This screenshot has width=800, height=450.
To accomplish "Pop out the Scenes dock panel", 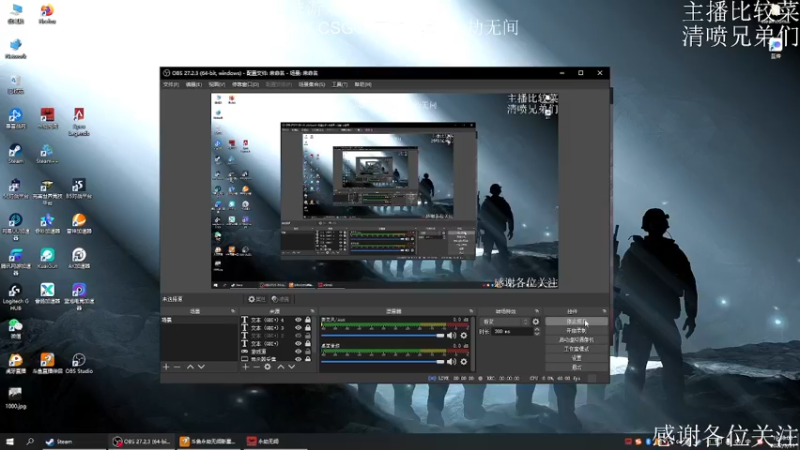I will [233, 311].
